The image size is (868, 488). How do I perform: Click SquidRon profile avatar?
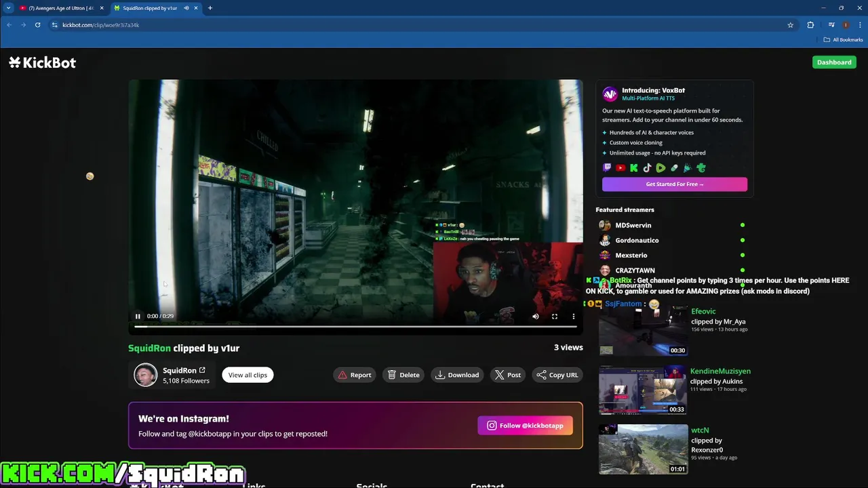145,375
